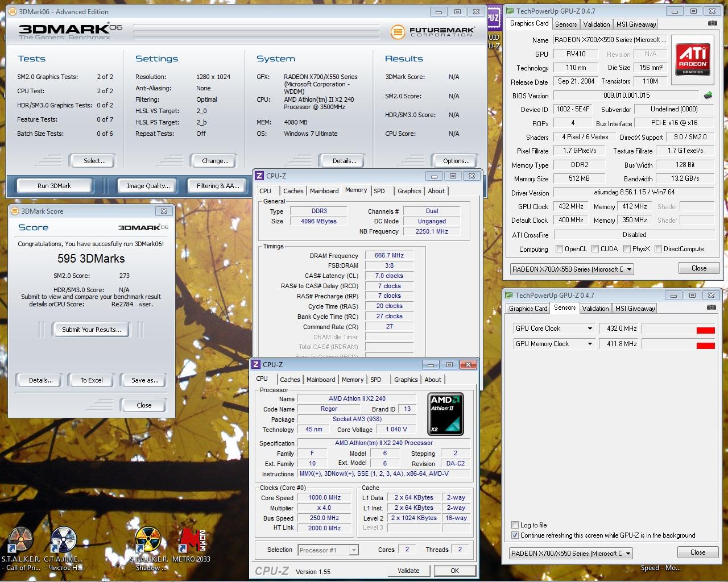
Task: Click DRAM Frequency value 666.7 MHz
Action: point(389,255)
